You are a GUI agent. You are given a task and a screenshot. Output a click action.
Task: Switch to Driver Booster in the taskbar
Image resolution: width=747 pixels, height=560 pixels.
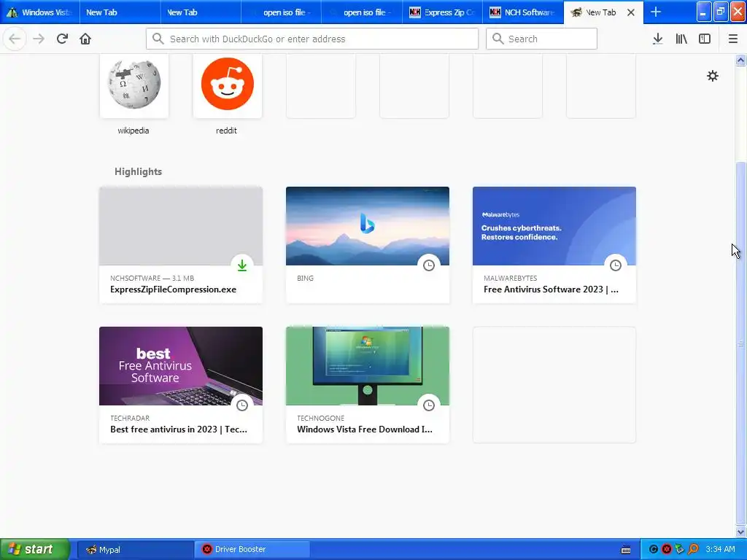(252, 550)
